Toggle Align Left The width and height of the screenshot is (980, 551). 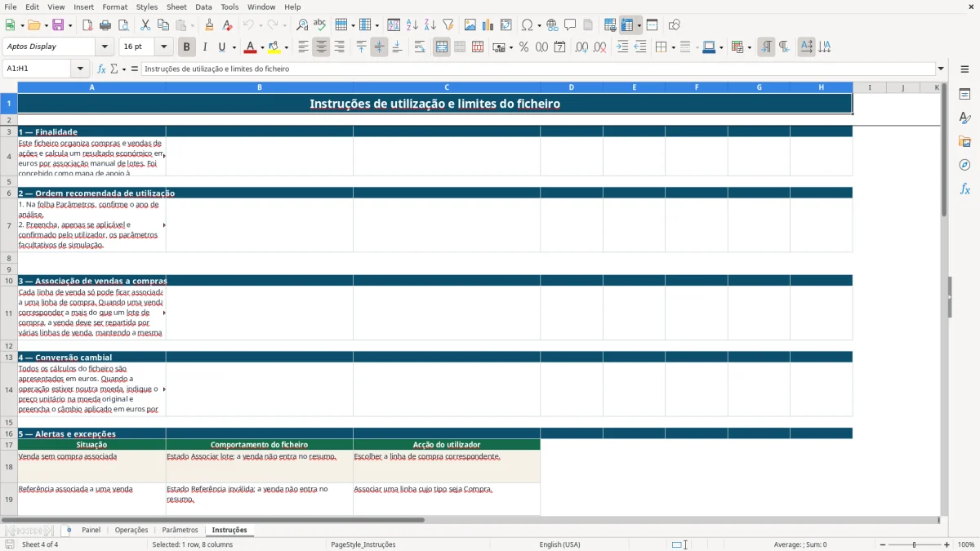(303, 47)
